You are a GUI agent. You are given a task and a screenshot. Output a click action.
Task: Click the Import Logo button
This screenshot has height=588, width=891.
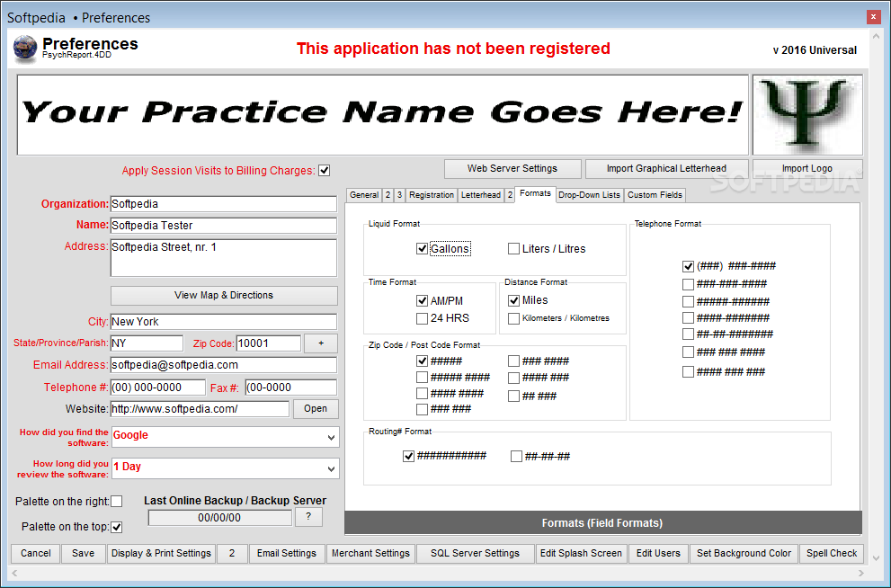click(x=807, y=169)
